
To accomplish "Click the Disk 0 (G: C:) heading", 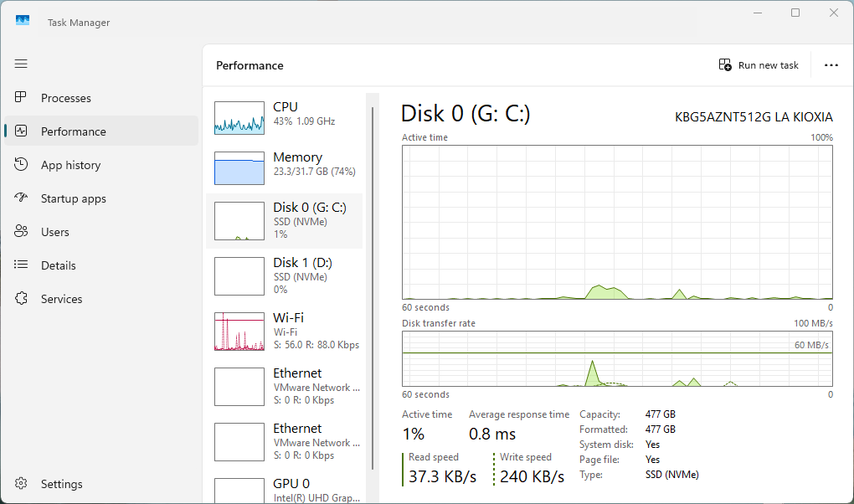I will point(466,113).
